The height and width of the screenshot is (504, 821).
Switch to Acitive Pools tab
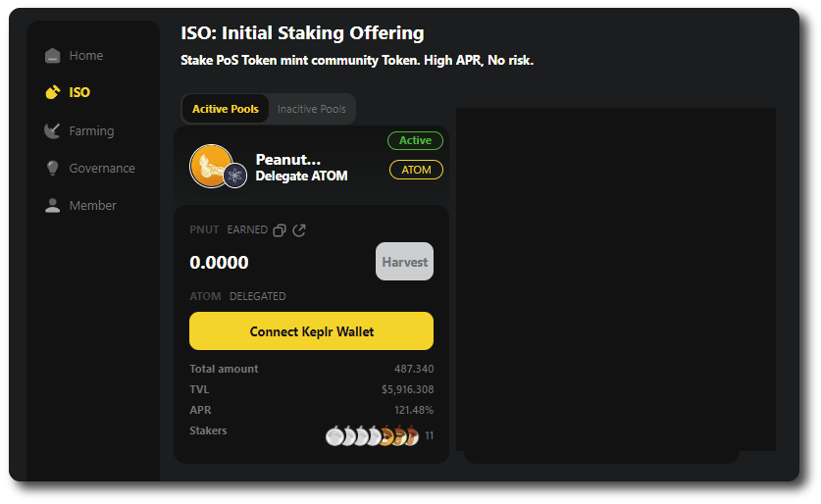click(226, 109)
